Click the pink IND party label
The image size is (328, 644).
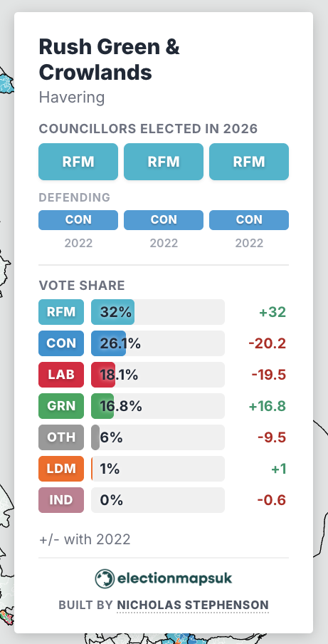point(61,500)
